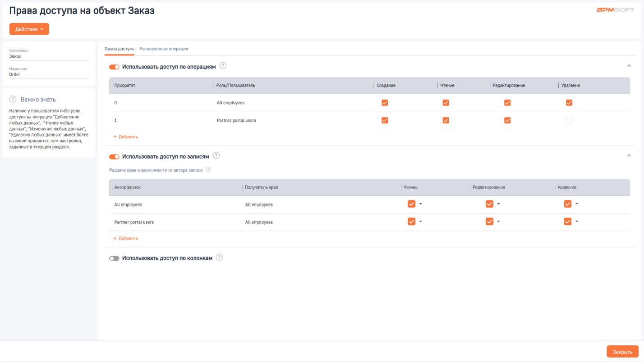Viewport: 644px width, 362px height.
Task: Uncheck record Чтение for author Partner portal users
Action: click(x=411, y=221)
